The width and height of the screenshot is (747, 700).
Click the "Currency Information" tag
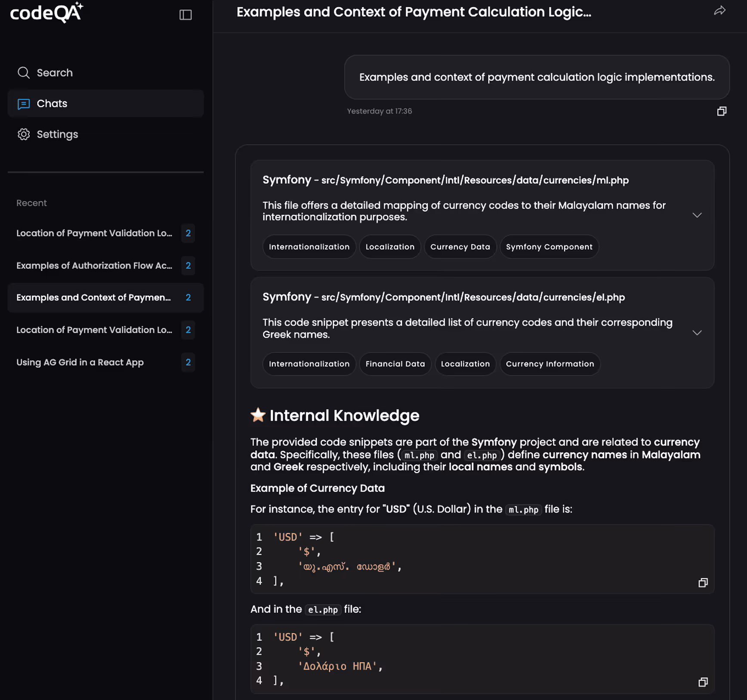click(550, 364)
